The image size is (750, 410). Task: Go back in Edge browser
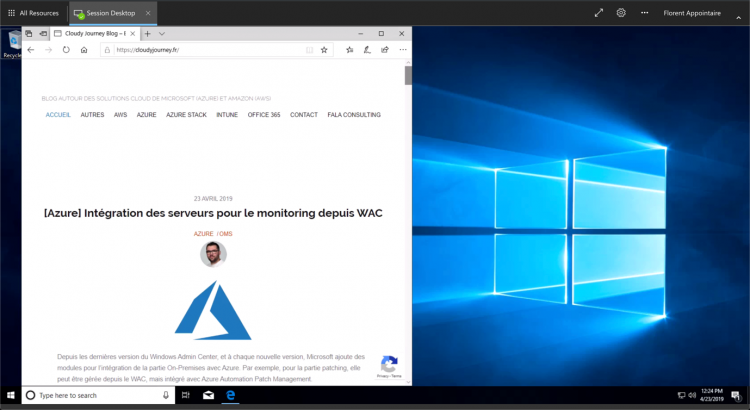(x=31, y=50)
